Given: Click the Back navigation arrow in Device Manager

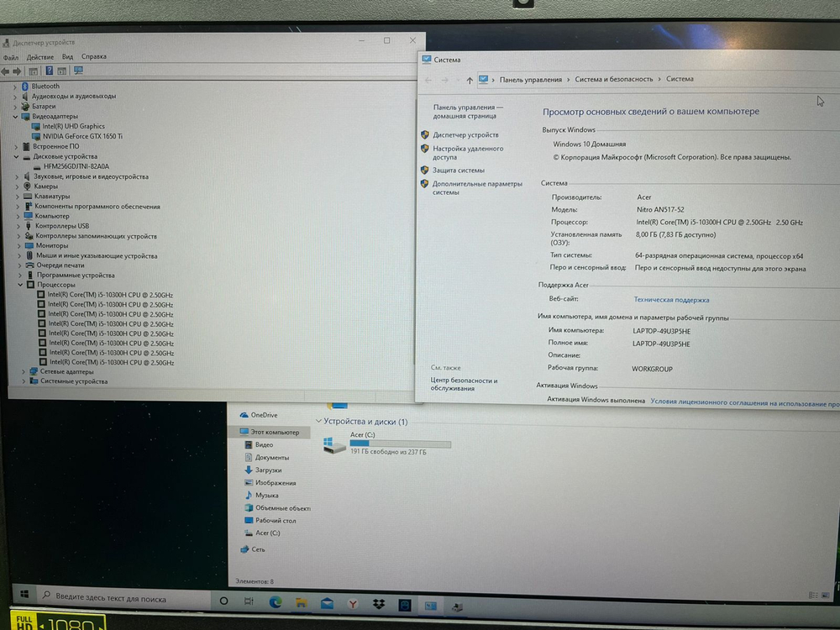Looking at the screenshot, I should [6, 71].
